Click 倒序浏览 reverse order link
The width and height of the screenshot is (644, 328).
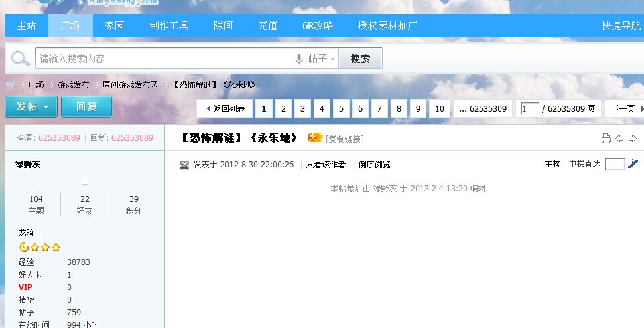(x=374, y=165)
